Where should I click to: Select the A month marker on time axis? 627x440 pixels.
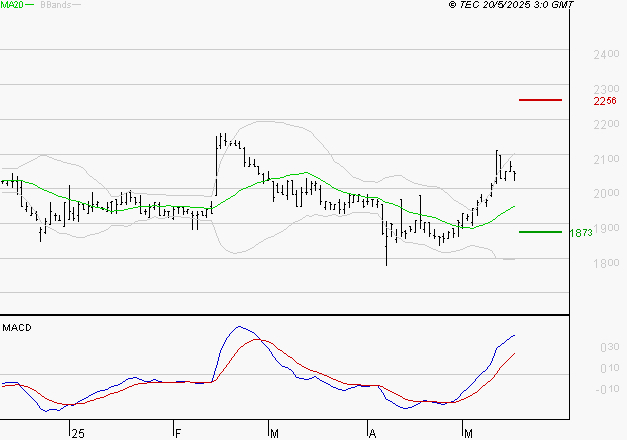tap(372, 432)
